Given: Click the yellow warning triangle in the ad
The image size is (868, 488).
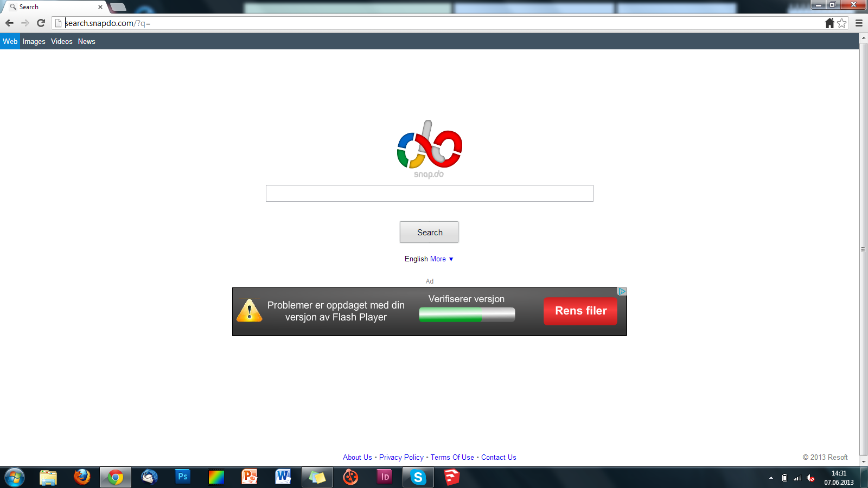Looking at the screenshot, I should (250, 310).
